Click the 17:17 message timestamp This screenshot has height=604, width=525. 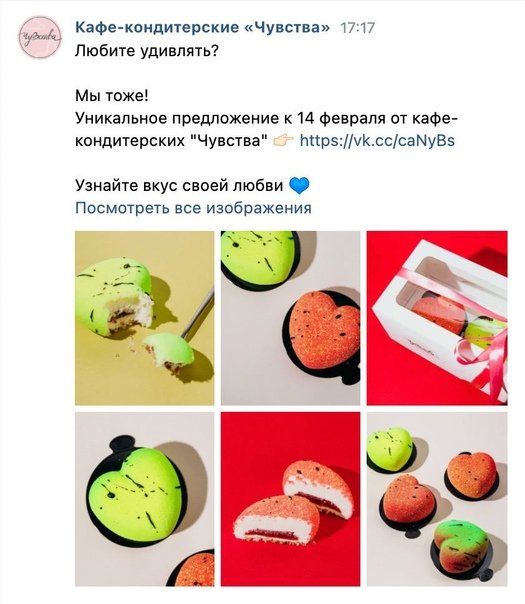coord(357,28)
